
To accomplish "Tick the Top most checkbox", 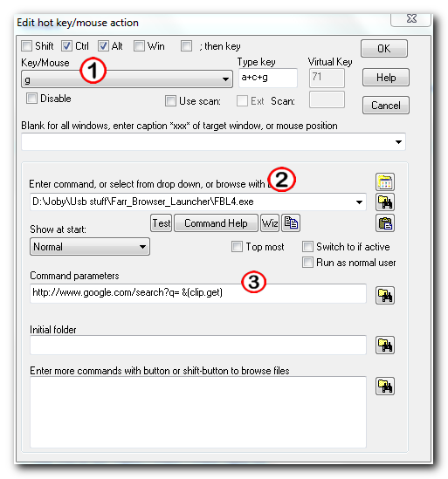I will pos(237,247).
